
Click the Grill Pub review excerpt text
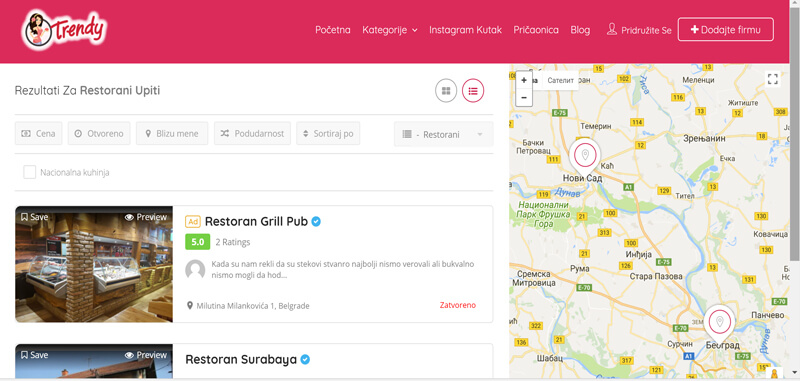(x=342, y=269)
